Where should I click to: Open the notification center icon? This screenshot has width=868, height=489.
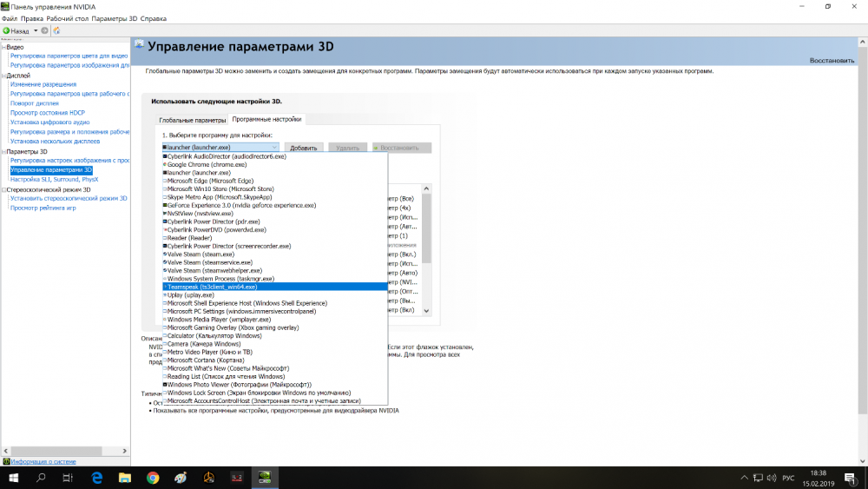pos(851,478)
